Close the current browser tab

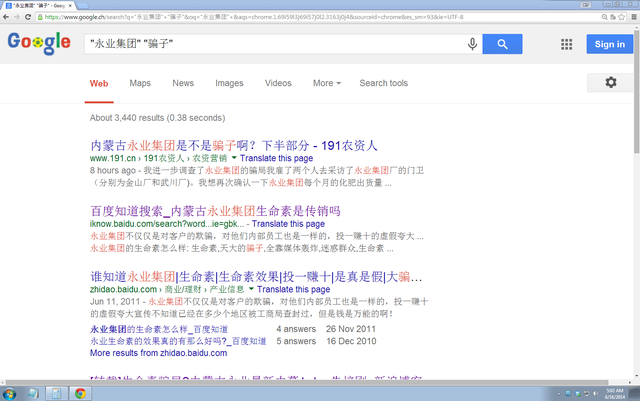pos(70,6)
